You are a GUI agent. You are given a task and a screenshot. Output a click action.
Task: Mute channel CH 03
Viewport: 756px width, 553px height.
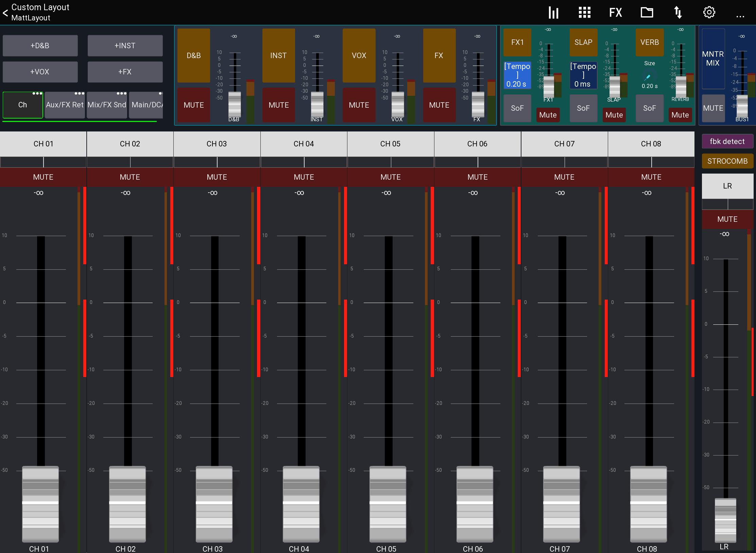click(x=217, y=177)
